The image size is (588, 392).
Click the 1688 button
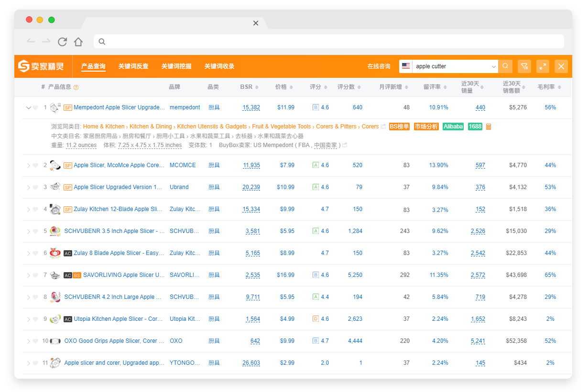475,127
